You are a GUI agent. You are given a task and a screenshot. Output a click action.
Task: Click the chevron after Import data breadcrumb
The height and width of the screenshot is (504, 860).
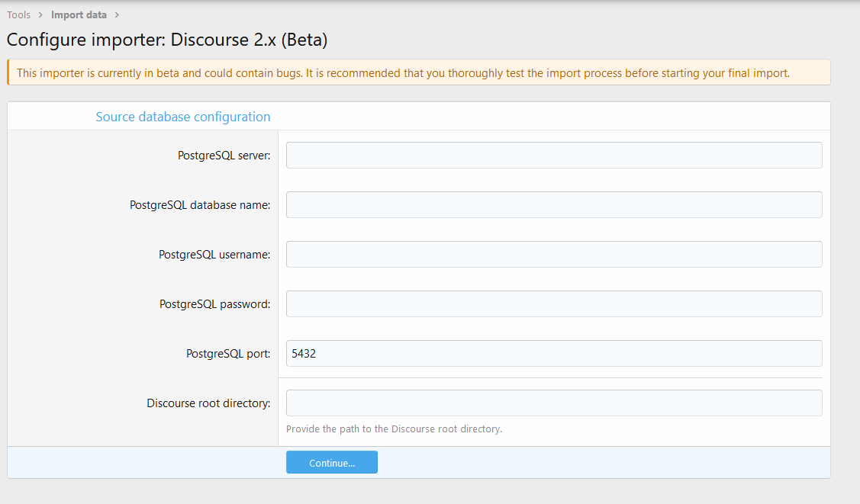(x=117, y=14)
